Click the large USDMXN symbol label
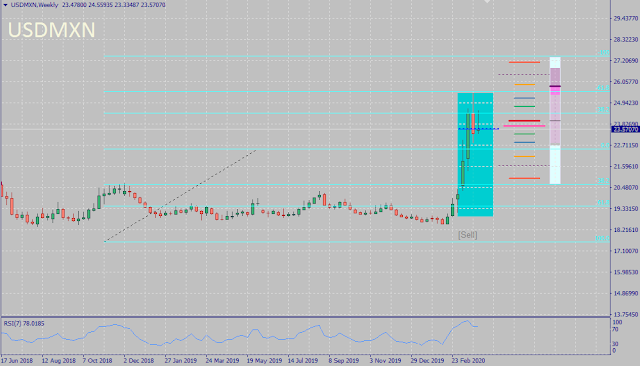640x366 pixels. coord(51,30)
